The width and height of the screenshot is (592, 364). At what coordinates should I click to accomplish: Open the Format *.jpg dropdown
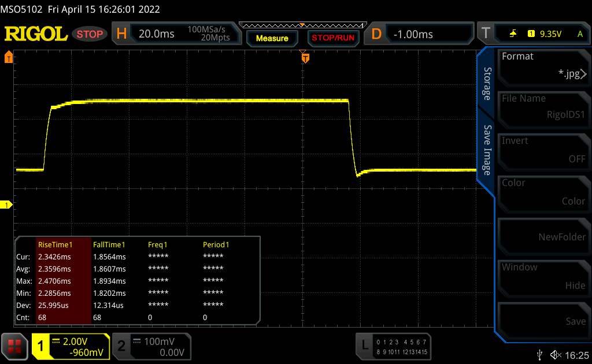[x=543, y=66]
